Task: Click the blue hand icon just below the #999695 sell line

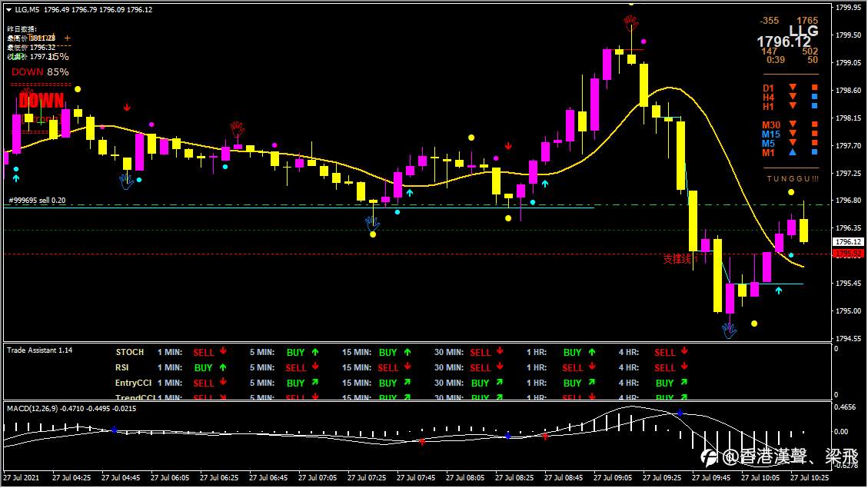Action: coord(373,223)
